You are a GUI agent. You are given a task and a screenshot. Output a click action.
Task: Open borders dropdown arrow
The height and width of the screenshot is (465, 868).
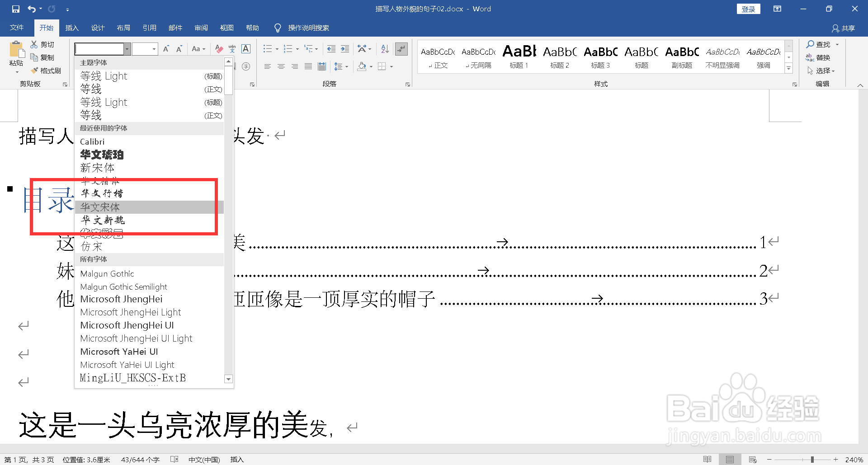[392, 66]
